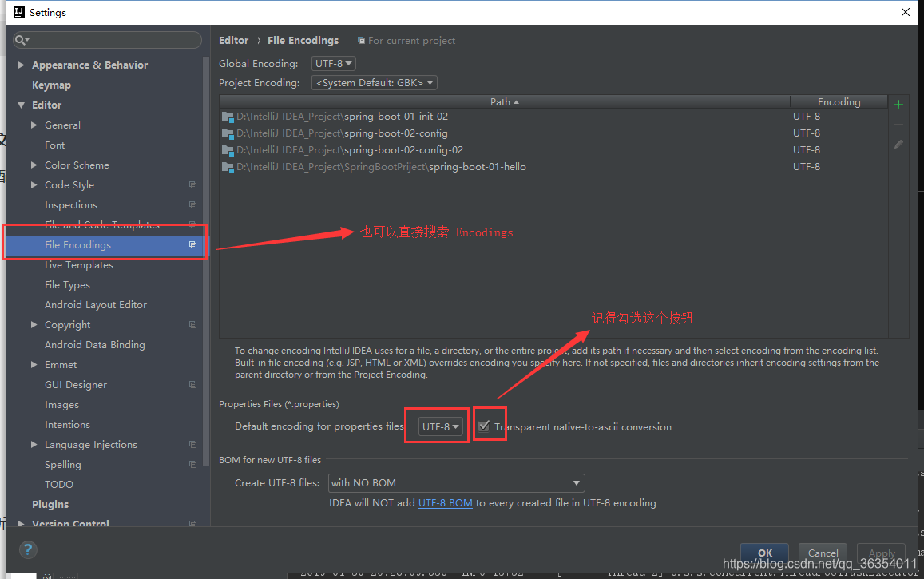Image resolution: width=924 pixels, height=579 pixels.
Task: Click project-level icon next to Copyright
Action: [x=192, y=324]
